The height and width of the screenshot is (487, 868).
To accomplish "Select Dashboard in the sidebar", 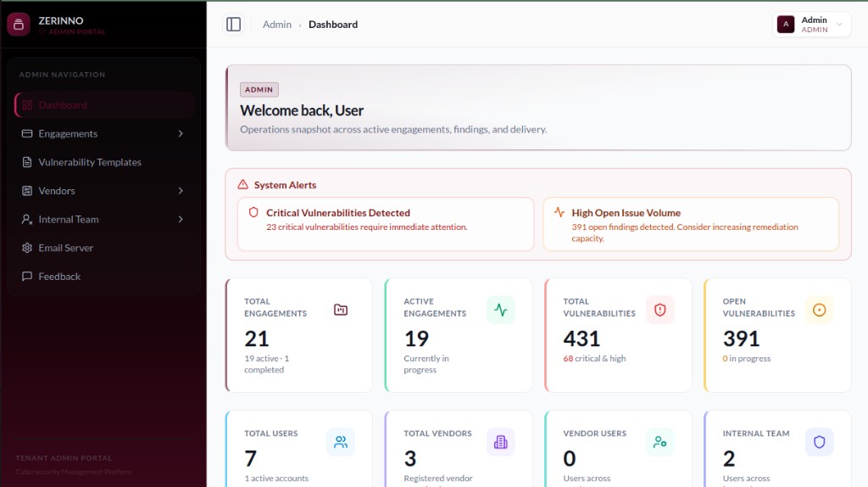I will [x=104, y=105].
